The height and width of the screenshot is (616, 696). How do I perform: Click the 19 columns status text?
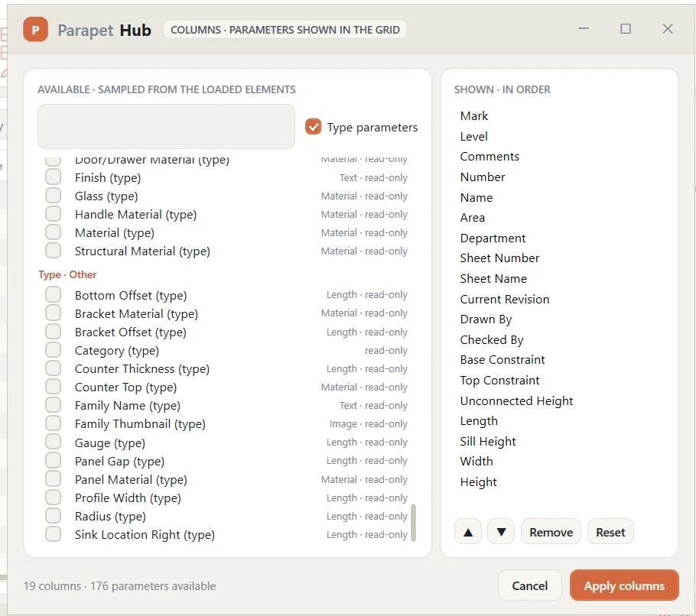point(119,586)
